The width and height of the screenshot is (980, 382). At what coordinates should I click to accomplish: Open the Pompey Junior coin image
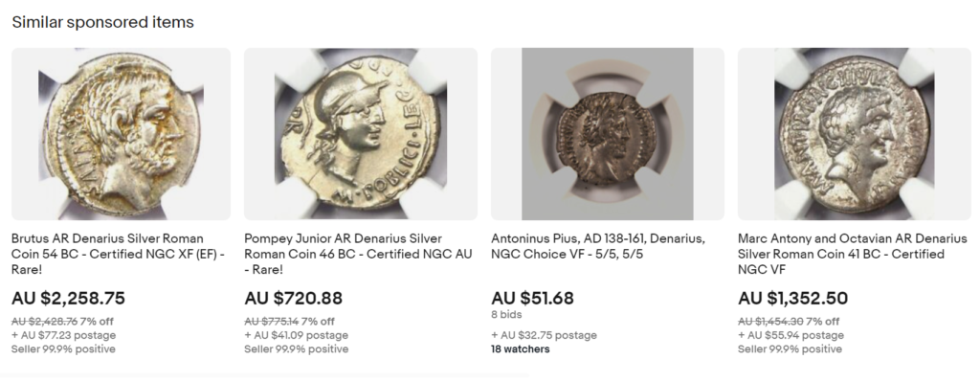click(361, 134)
